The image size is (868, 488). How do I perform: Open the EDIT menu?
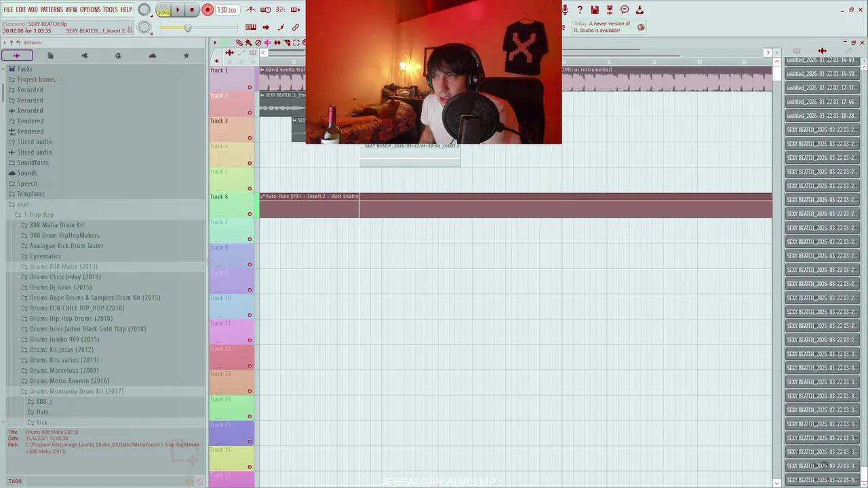21,9
